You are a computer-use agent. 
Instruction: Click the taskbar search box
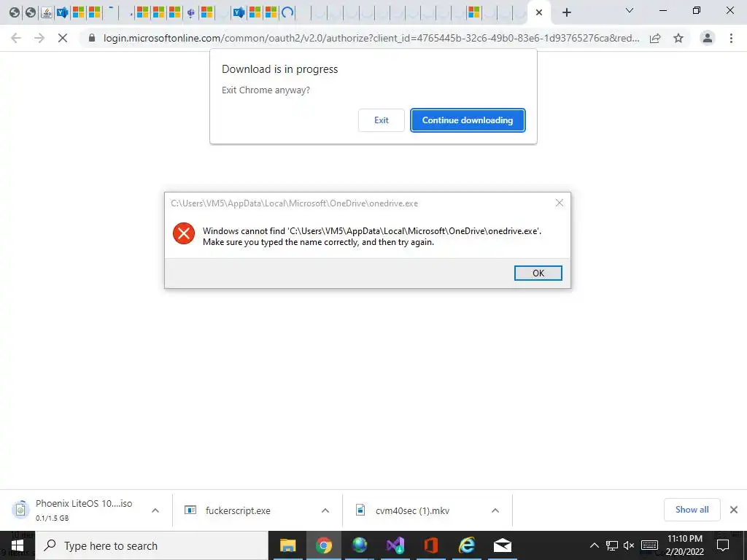152,545
